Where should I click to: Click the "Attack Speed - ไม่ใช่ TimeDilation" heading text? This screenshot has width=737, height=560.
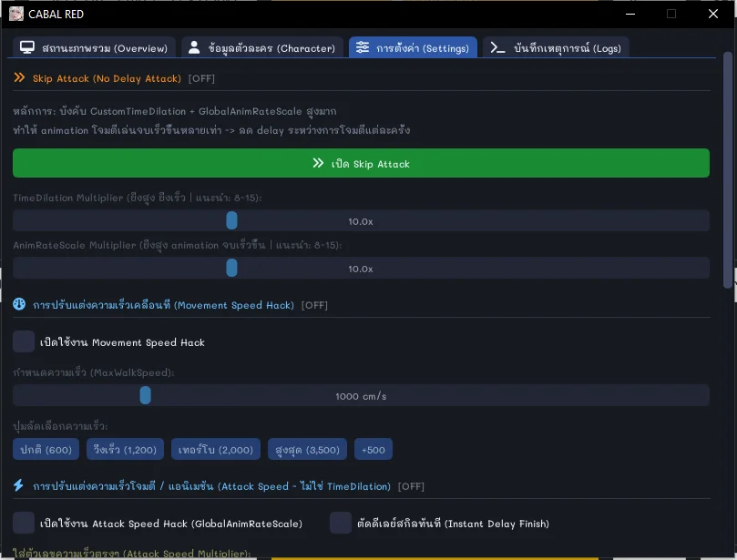tap(304, 486)
